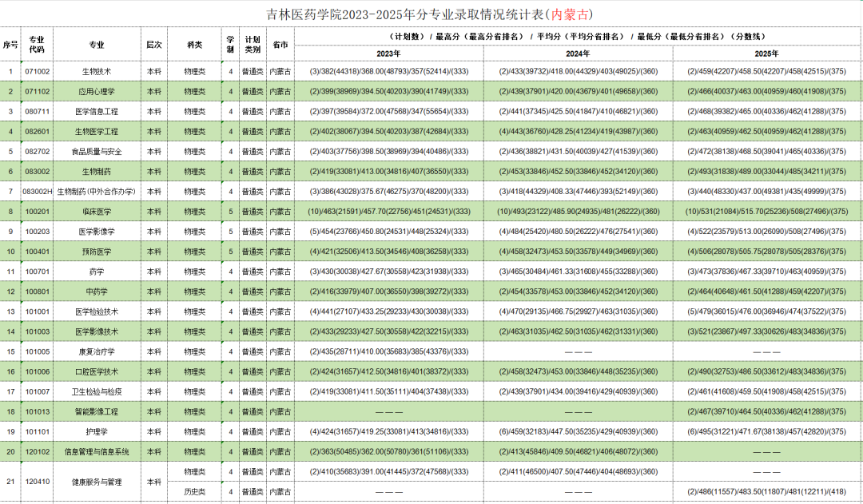
Task: Click the 层次 column header
Action: [x=154, y=44]
